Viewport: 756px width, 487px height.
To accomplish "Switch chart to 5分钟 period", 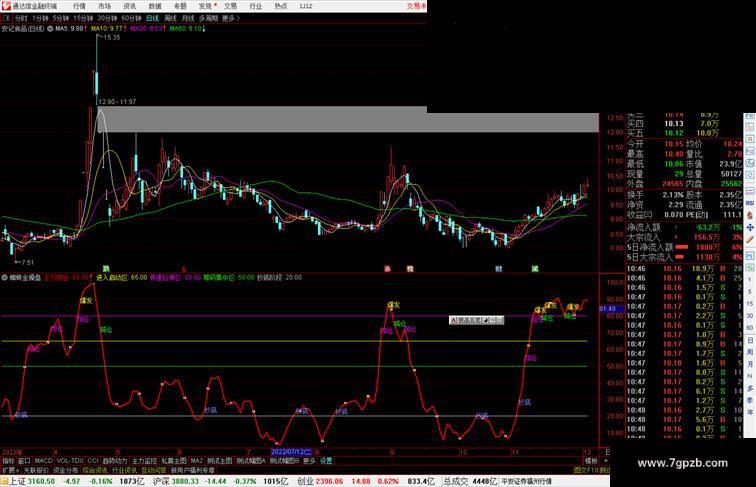I will tap(61, 18).
